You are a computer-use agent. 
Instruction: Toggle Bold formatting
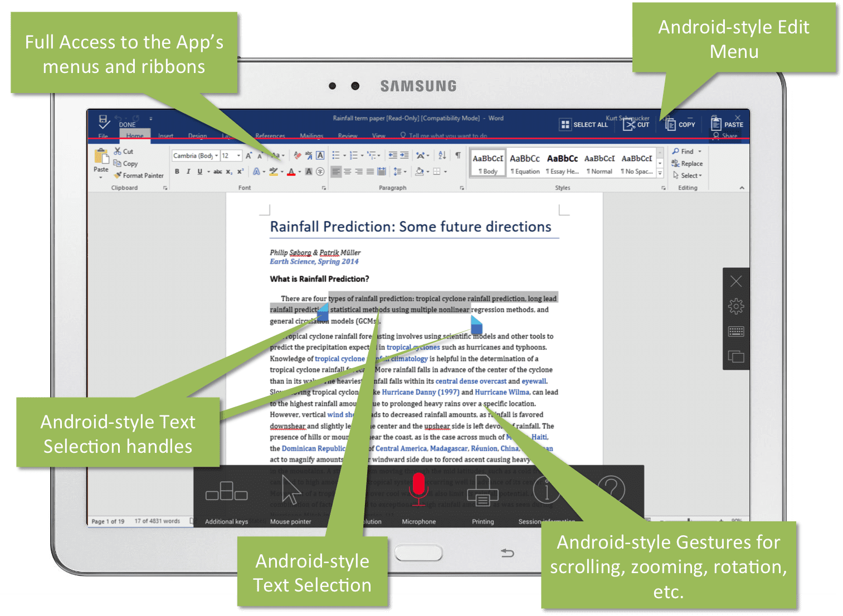(x=177, y=172)
